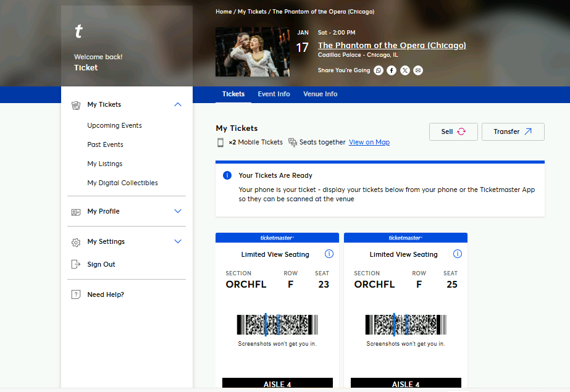Click the mobile phone tickets icon
This screenshot has width=570, height=392.
(220, 143)
